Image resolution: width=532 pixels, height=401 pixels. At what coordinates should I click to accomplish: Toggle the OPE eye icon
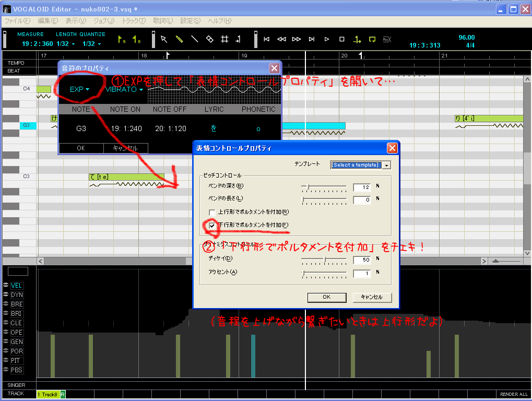6,332
